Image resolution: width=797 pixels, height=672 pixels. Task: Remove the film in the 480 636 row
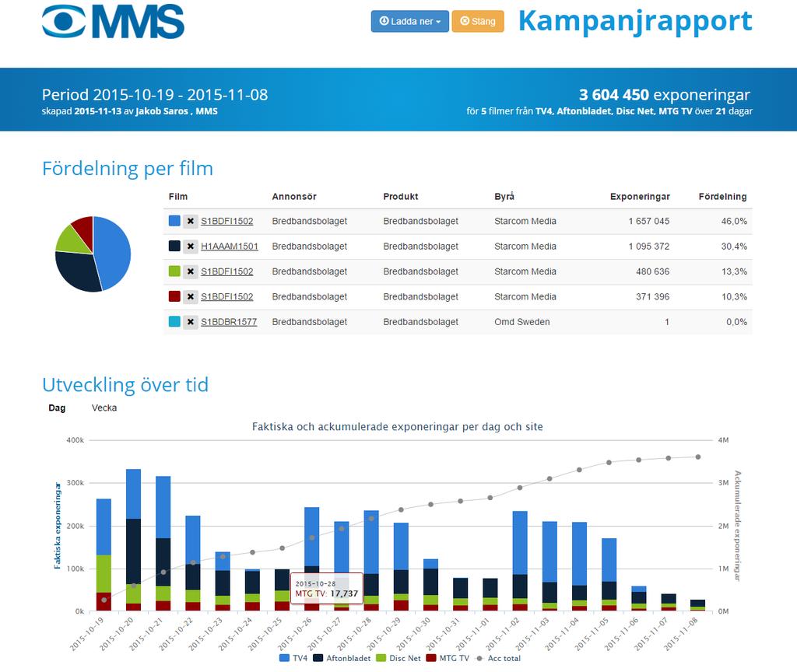[191, 271]
